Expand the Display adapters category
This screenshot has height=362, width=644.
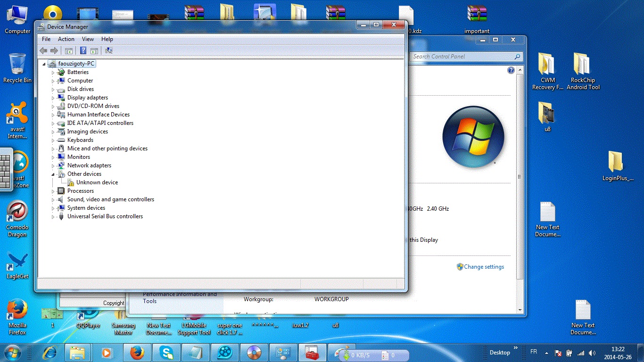tap(53, 98)
